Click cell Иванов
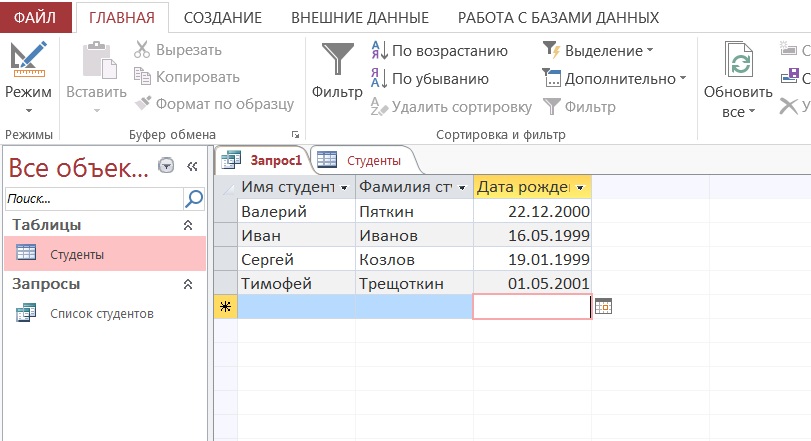811x441 pixels. [x=414, y=235]
